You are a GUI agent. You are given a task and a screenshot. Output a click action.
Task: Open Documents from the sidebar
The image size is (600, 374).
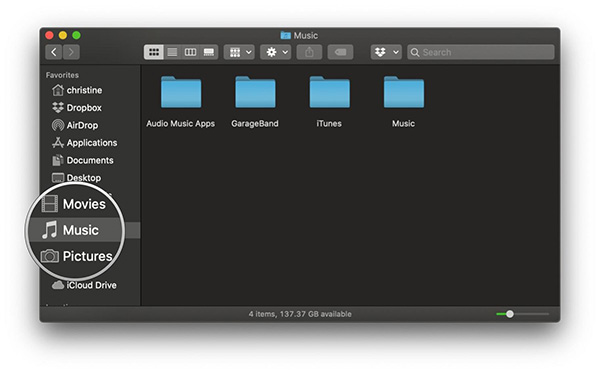[90, 160]
